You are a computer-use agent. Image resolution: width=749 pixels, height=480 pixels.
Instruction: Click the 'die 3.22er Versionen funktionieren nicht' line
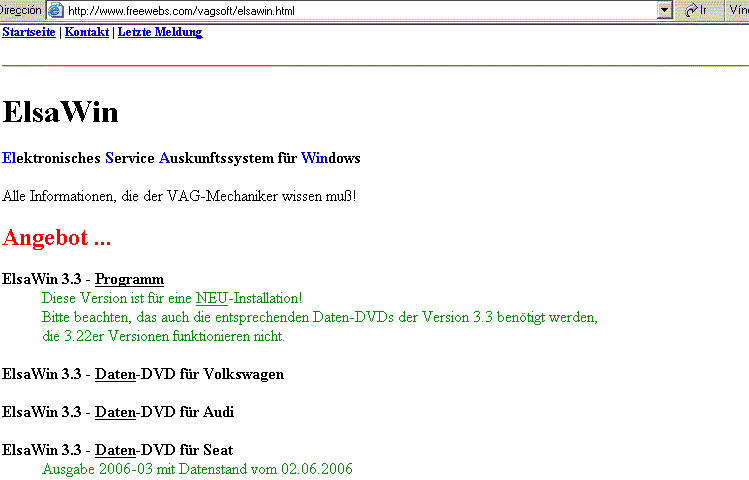(163, 336)
